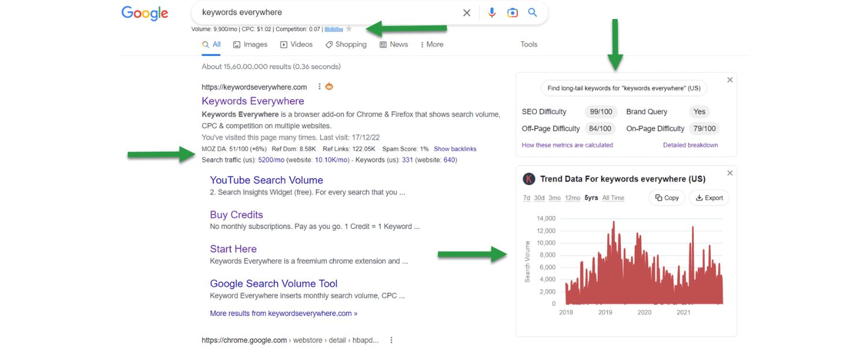Open the Show backlinks link
Viewport: 868px width, 347px height.
(455, 149)
